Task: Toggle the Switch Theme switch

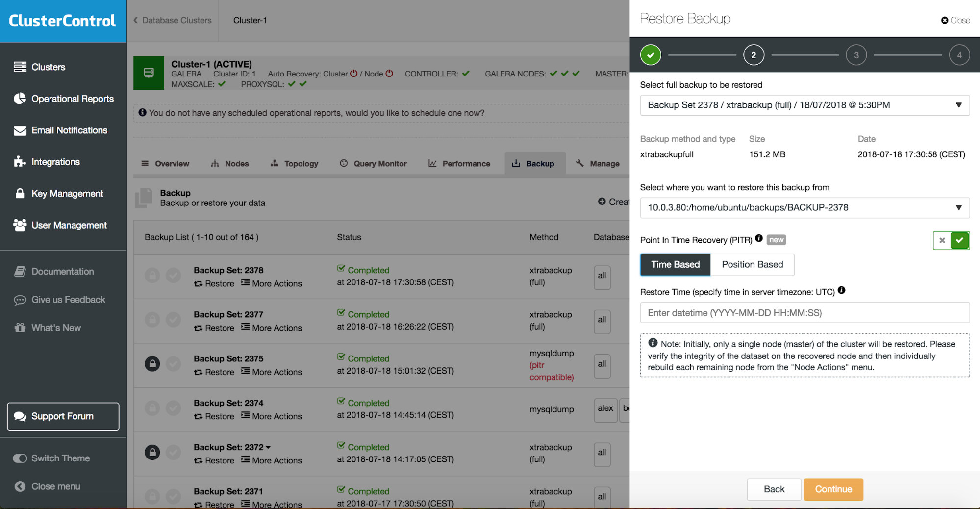Action: pyautogui.click(x=20, y=458)
